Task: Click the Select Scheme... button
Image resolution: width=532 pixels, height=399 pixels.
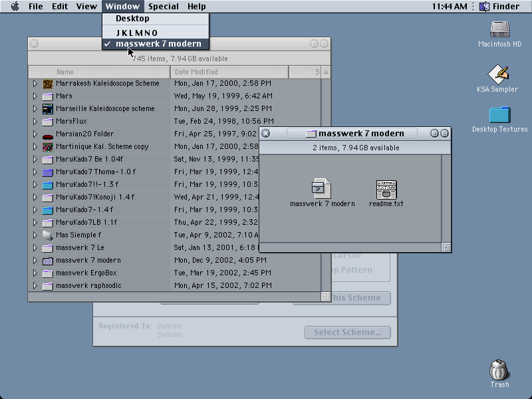Action: pos(347,332)
